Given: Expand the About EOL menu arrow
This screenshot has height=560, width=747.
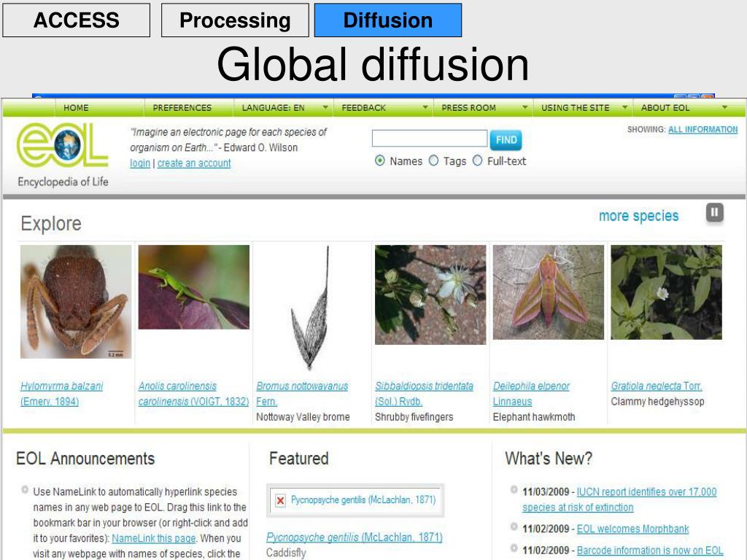Looking at the screenshot, I should click(x=724, y=108).
